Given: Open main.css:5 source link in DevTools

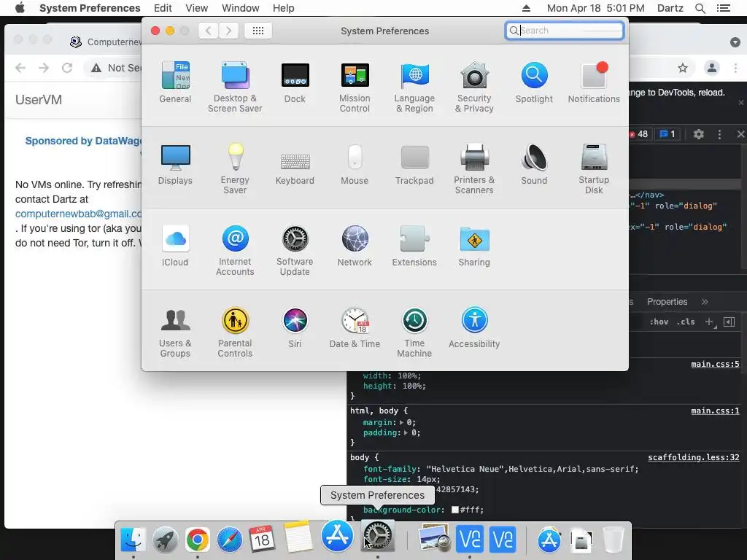Looking at the screenshot, I should coord(715,365).
